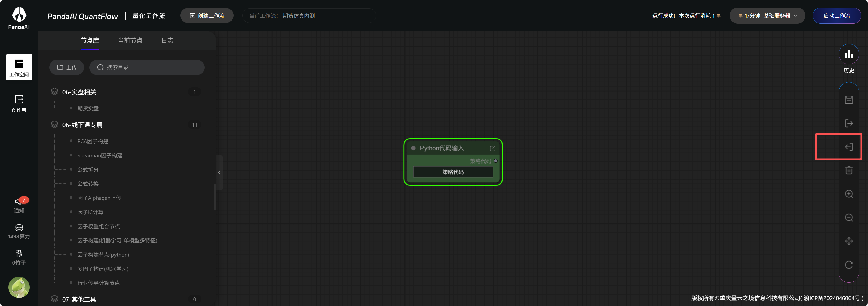Click the Python代码输入 node title

(x=442, y=148)
